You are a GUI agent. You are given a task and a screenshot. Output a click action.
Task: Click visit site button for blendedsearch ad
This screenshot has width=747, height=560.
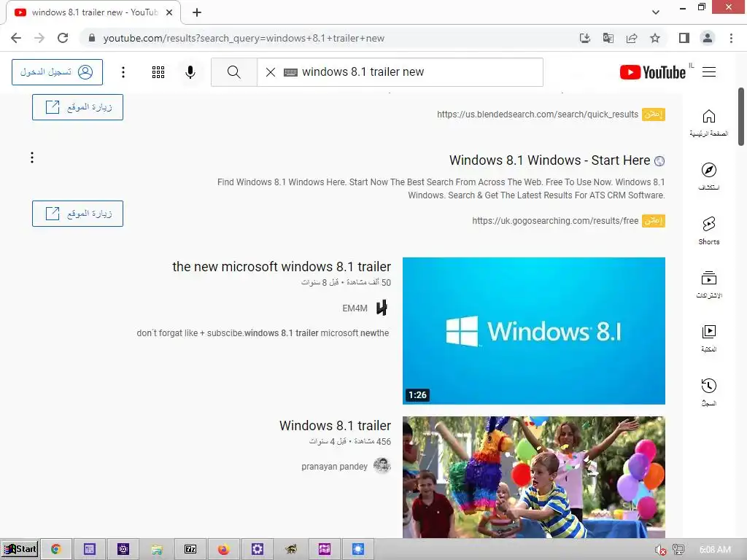point(77,107)
